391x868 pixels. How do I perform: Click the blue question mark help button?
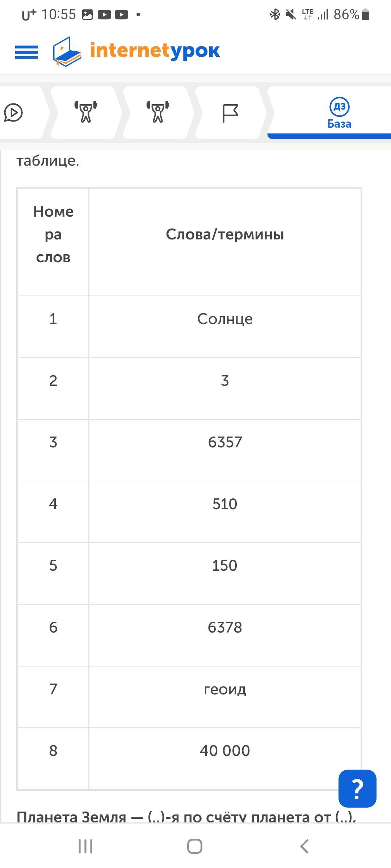point(357,789)
